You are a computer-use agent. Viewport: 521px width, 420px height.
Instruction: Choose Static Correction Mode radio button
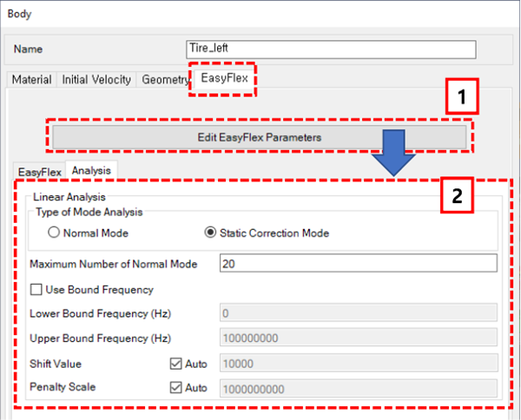pos(210,233)
